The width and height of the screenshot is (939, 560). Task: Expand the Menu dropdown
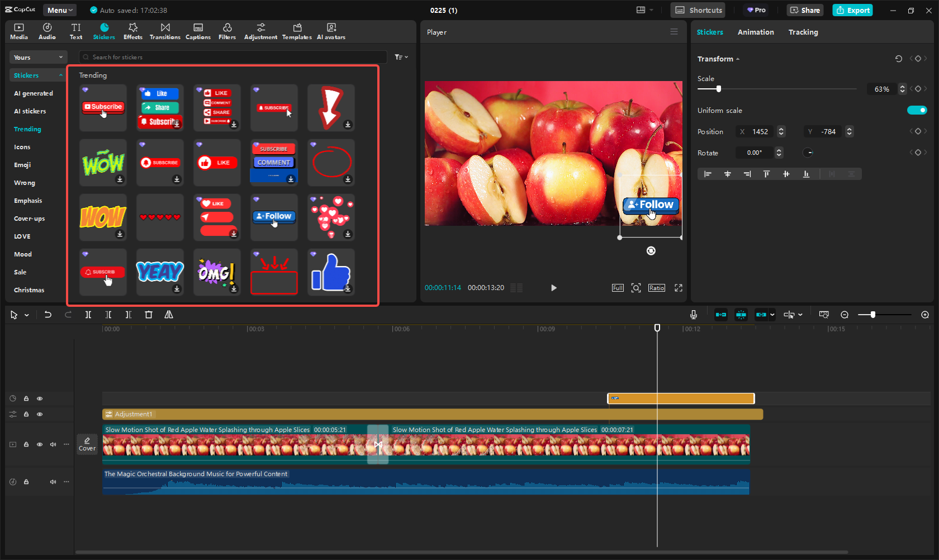(60, 10)
